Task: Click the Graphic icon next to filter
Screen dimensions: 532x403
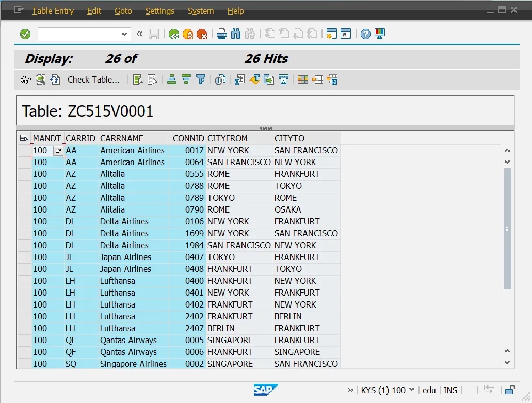Action: click(220, 79)
